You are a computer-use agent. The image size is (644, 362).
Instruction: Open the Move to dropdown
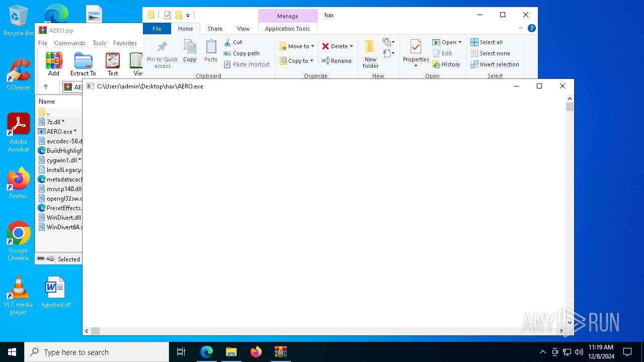point(297,46)
